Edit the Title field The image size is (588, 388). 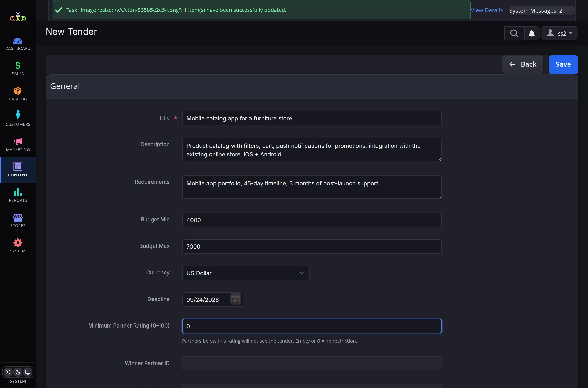click(312, 118)
